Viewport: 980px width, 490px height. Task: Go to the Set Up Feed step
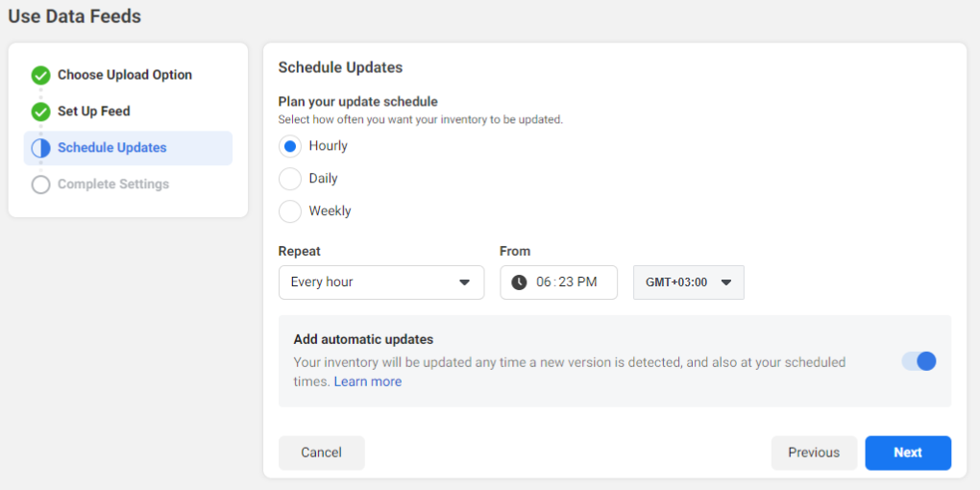pos(94,111)
